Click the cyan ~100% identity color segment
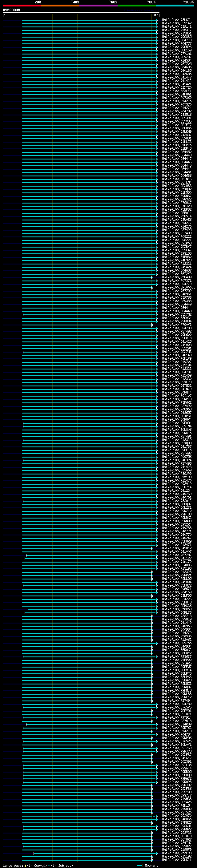 coord(175,6)
